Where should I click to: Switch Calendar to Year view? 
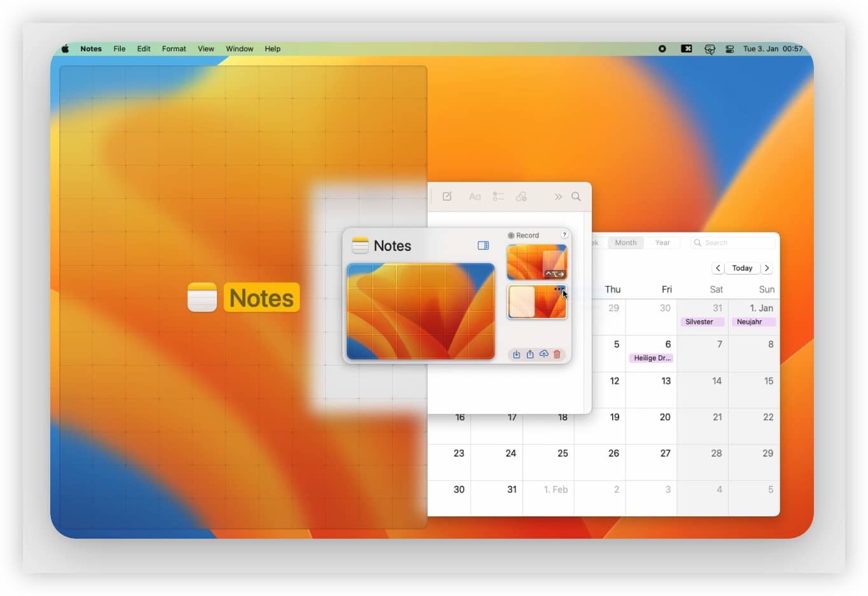pyautogui.click(x=662, y=243)
